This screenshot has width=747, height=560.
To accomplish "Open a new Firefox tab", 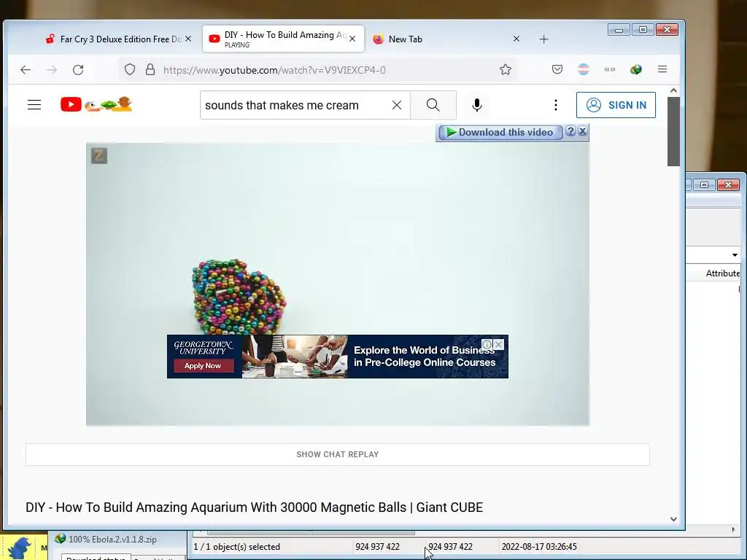I will [543, 39].
